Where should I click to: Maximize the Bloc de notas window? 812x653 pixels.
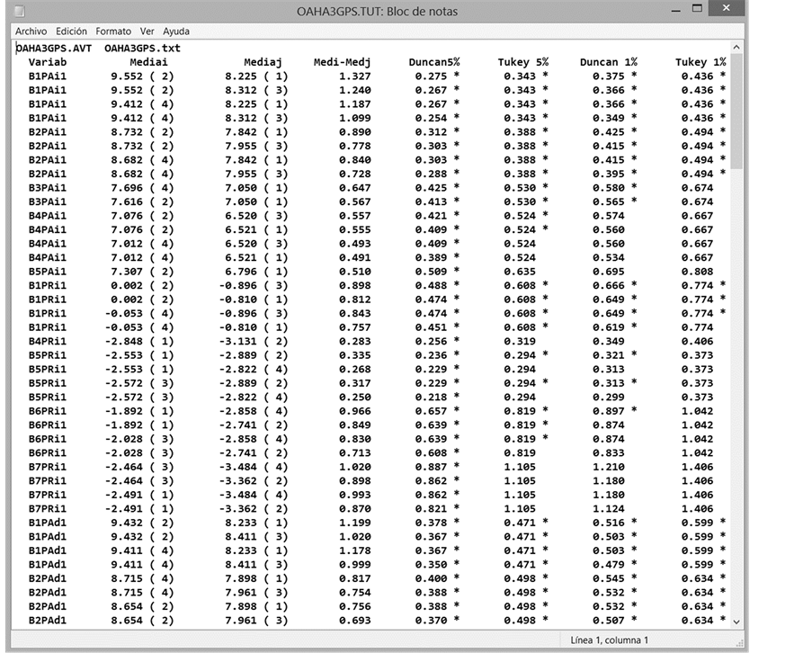click(x=697, y=9)
